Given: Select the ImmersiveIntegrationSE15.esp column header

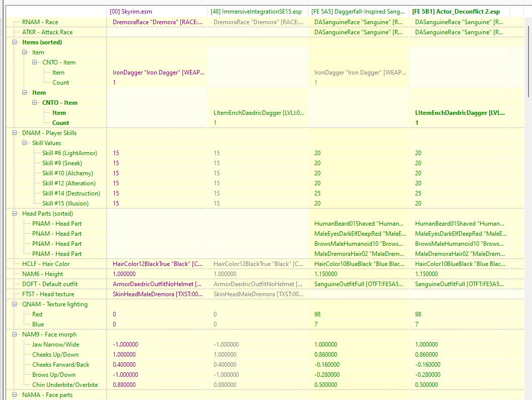Looking at the screenshot, I should (257, 12).
